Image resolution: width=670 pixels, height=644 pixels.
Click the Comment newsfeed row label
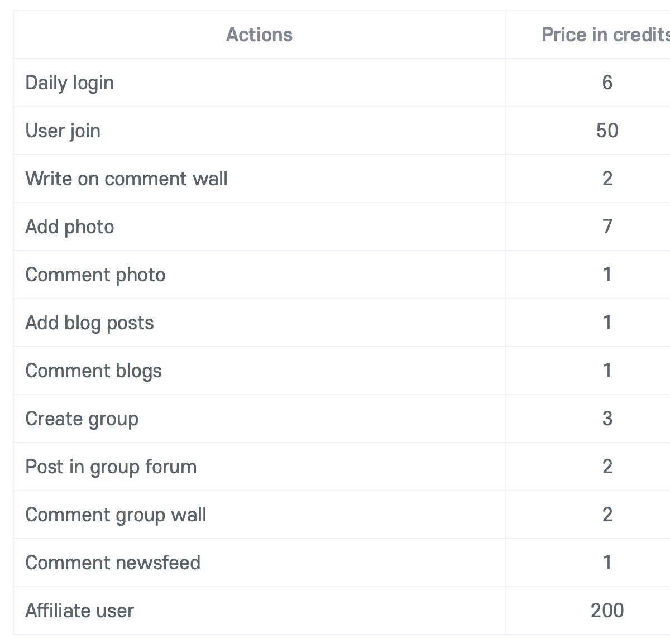coord(113,563)
